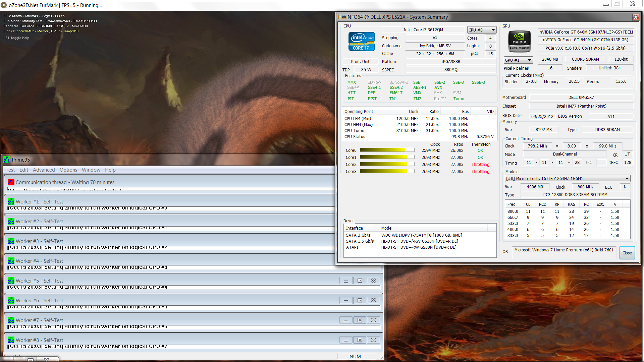Open Prime95 Edit menu
The height and width of the screenshot is (362, 644).
tap(24, 170)
